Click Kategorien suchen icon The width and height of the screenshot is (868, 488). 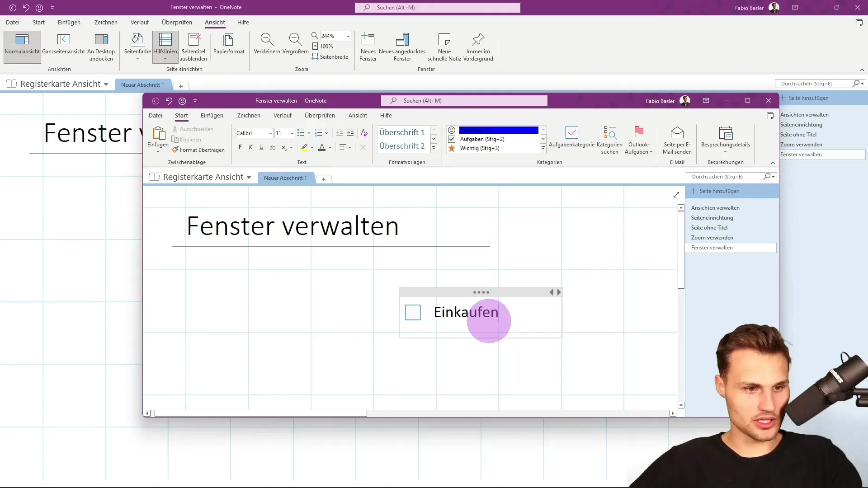pyautogui.click(x=609, y=132)
